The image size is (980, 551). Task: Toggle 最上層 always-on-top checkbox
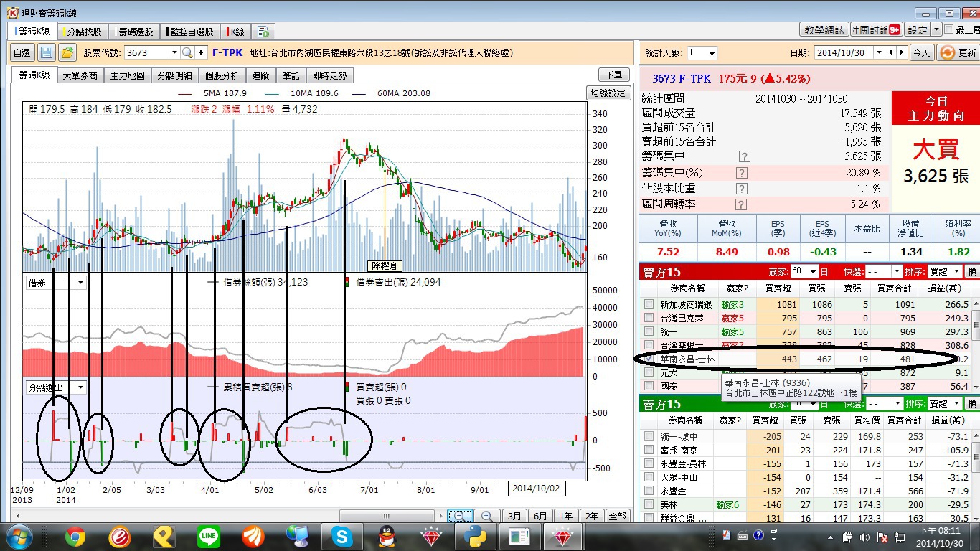949,29
